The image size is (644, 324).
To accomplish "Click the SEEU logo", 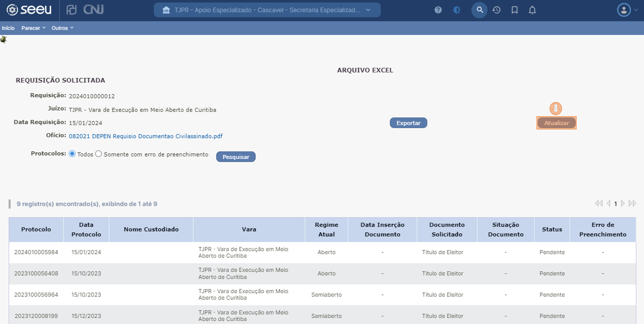I will 29,10.
